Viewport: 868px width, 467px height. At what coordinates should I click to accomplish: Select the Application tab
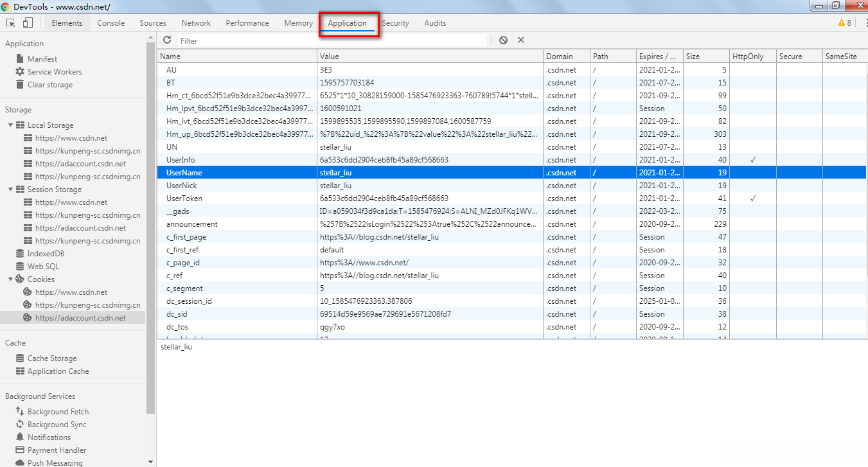[x=347, y=23]
